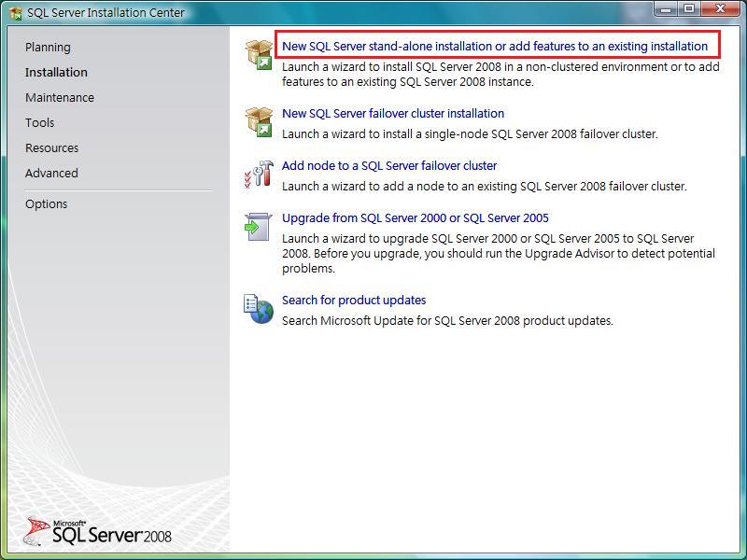Click text 'Launch a wizard to install a single-node'

[385, 134]
